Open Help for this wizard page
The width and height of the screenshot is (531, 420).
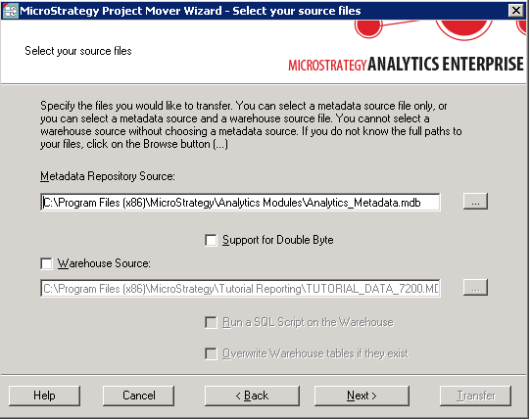(x=44, y=396)
